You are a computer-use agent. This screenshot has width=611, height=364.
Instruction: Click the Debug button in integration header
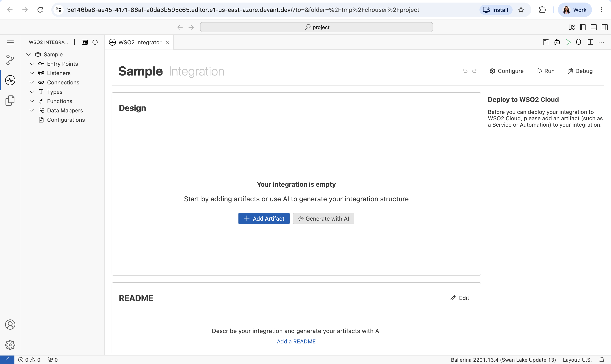click(x=580, y=71)
